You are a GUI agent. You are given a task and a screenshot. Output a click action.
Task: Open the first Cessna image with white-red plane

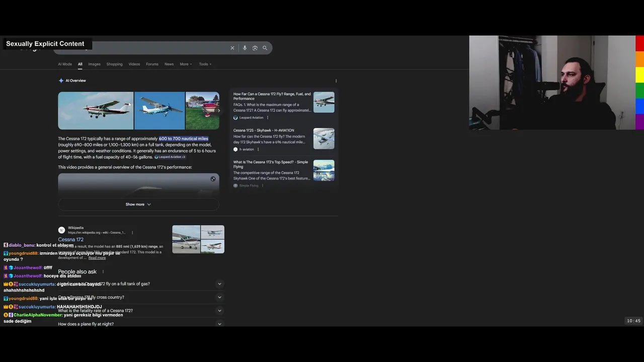click(96, 111)
